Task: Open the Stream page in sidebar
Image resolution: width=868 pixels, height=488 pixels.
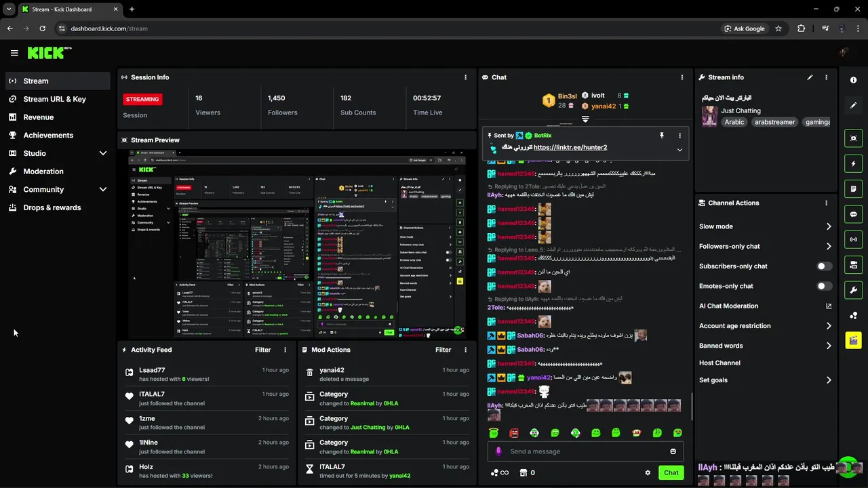Action: coord(57,81)
